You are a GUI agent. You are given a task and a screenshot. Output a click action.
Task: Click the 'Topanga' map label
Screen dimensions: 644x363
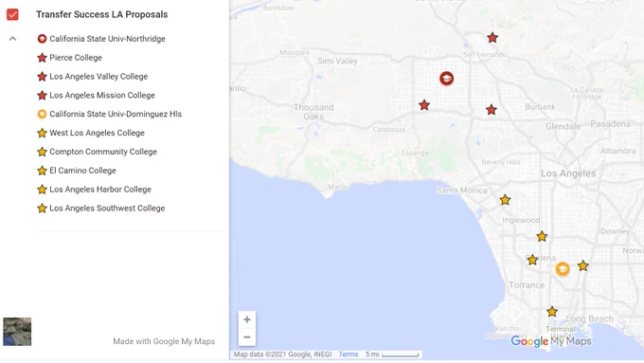pos(415,153)
